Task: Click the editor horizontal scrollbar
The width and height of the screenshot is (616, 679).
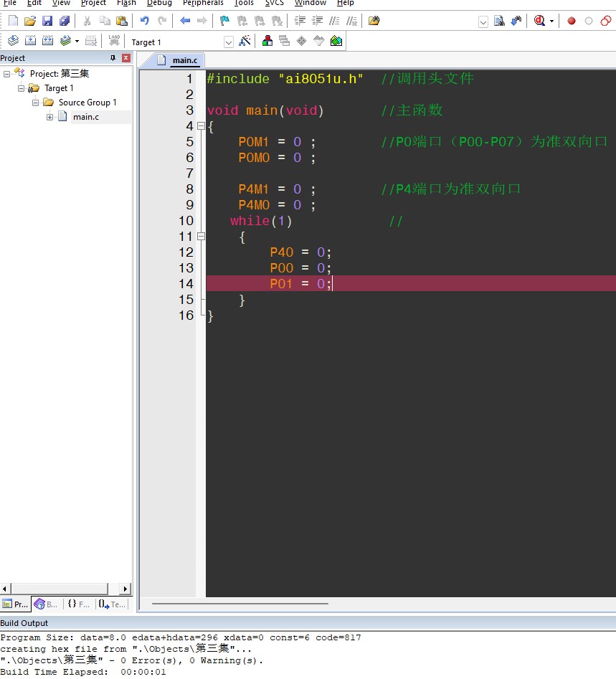Action: pos(240,604)
